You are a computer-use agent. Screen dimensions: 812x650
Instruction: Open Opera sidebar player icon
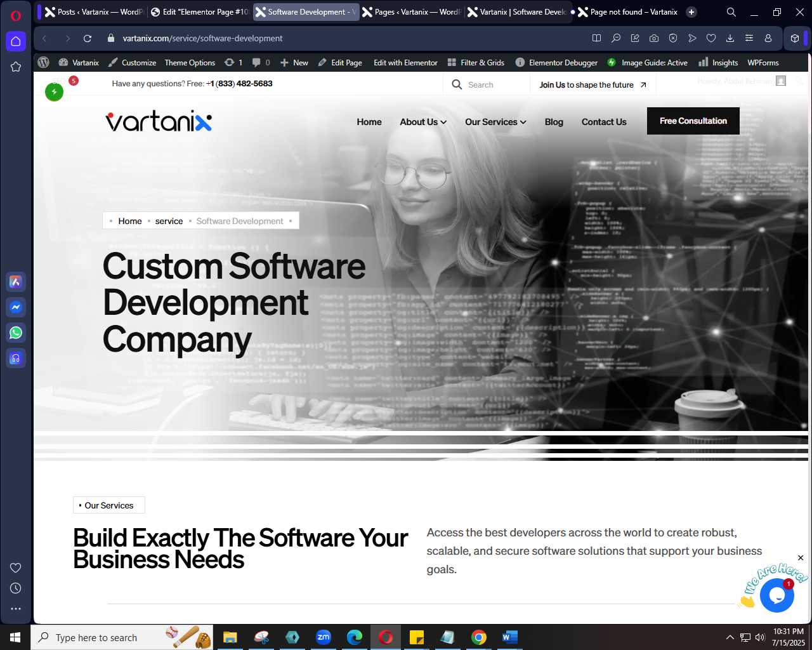[16, 358]
